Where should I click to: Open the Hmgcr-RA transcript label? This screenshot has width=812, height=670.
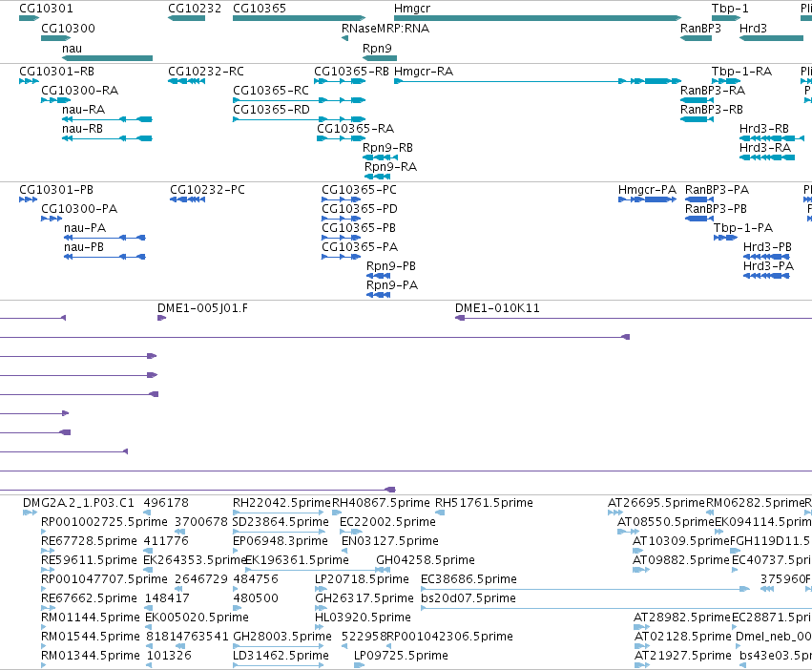point(424,72)
